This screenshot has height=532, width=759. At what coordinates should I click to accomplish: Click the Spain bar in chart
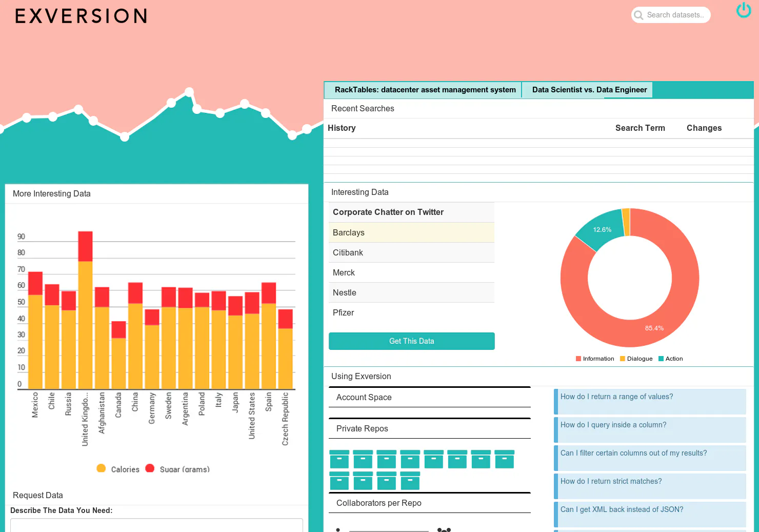coord(269,336)
